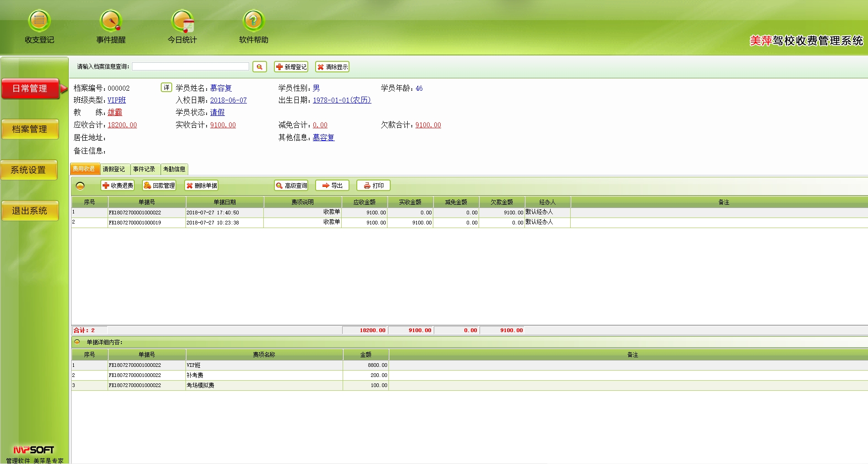Click the 收费退费 button
Screen dimensions: 868x464
(x=117, y=186)
